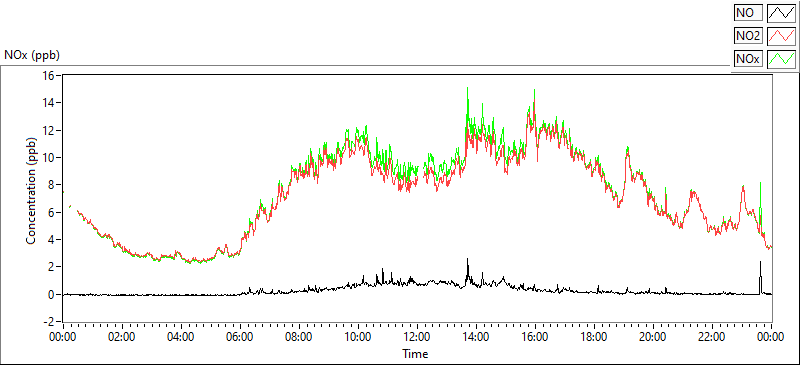Viewport: 800px width, 365px height.
Task: Click the 'NOx (ppb)' graph title
Action: (x=32, y=55)
